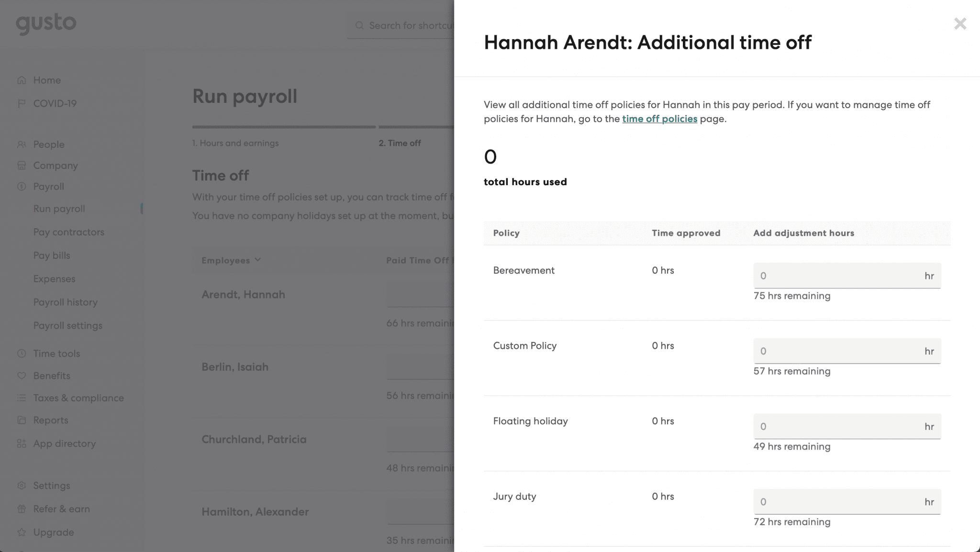Open App directory via its grid icon
This screenshot has height=552, width=980.
(x=22, y=443)
